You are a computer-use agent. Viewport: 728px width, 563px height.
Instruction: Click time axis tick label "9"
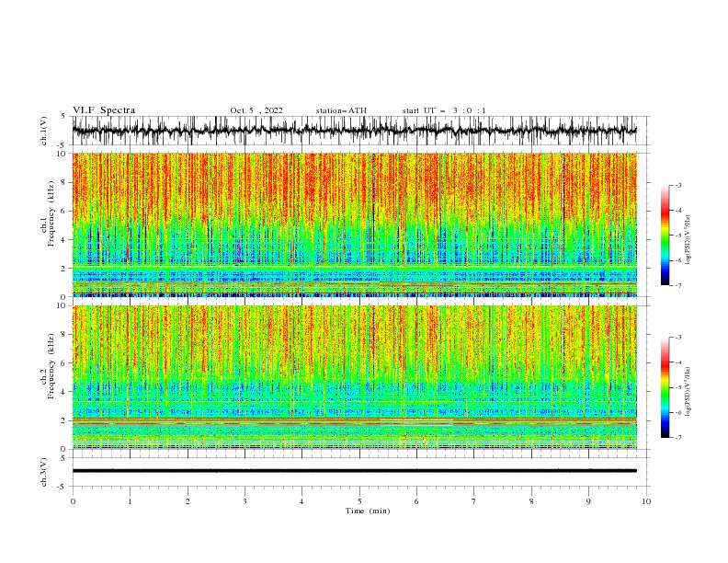pyautogui.click(x=588, y=501)
